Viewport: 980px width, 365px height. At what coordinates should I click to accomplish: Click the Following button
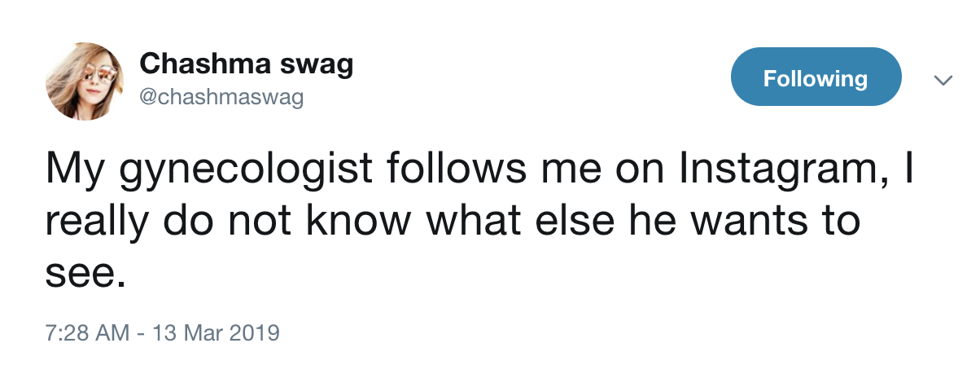pyautogui.click(x=816, y=78)
